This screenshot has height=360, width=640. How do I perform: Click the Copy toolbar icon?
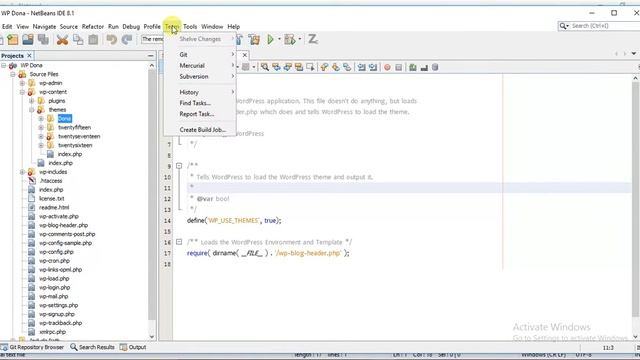78,40
